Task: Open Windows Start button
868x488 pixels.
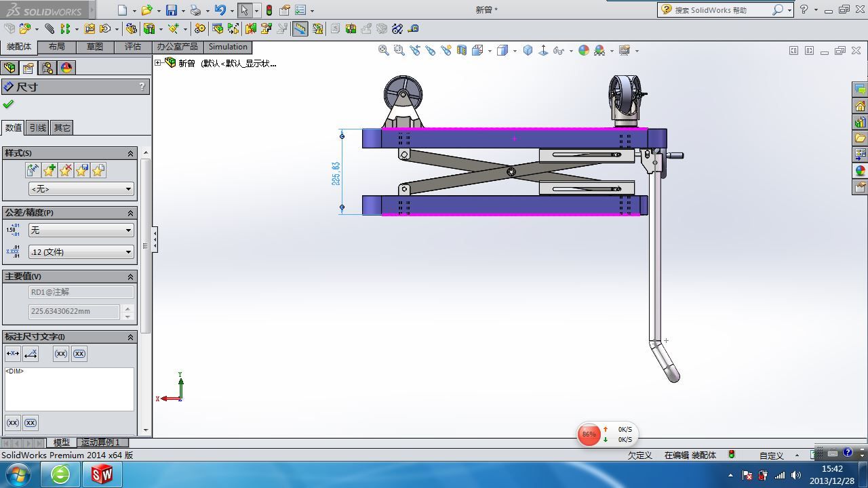Action: 17,474
